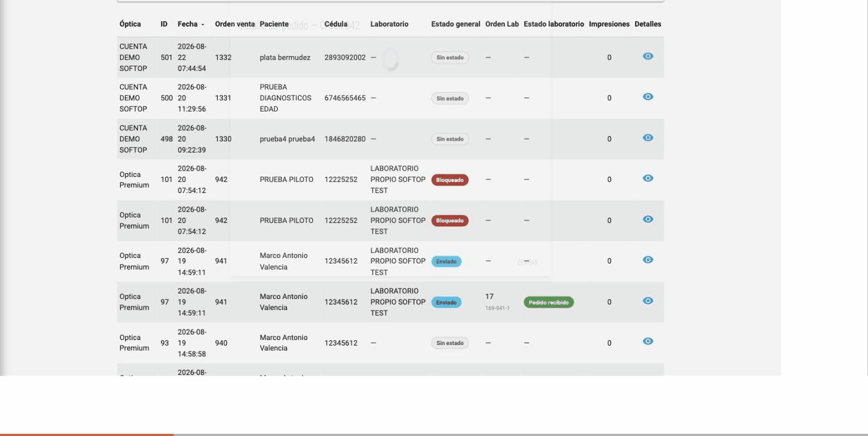Click cédula 6746565465

(345, 98)
